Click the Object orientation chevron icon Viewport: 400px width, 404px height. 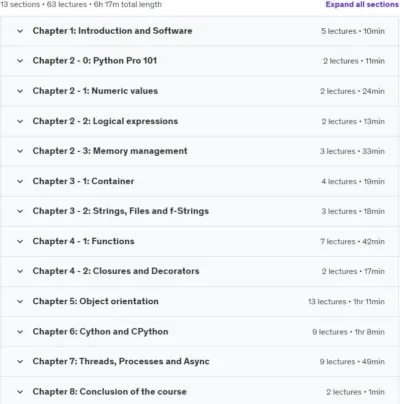click(x=20, y=301)
